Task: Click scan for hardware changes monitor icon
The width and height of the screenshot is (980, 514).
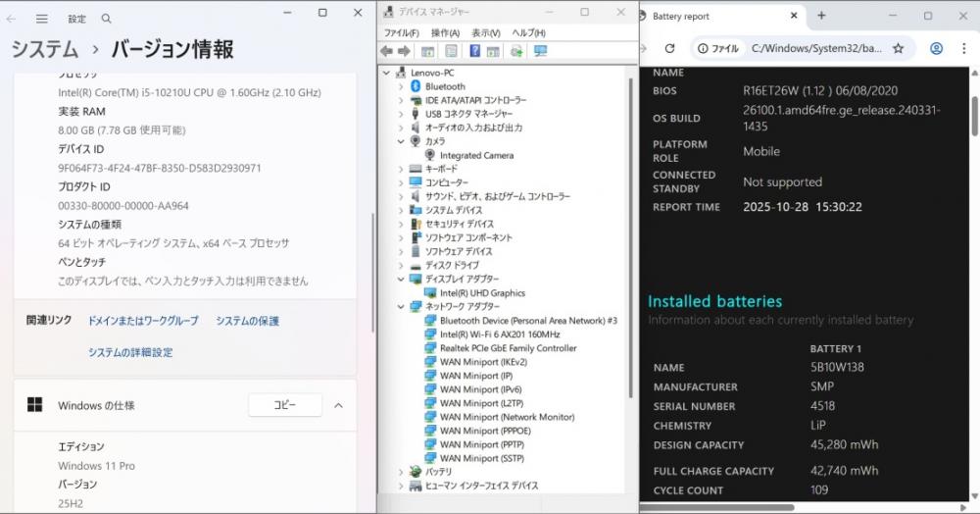Action: tap(541, 51)
